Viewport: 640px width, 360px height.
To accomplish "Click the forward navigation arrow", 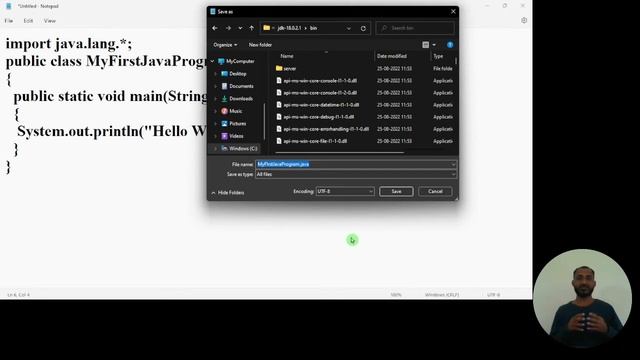I will [228, 28].
